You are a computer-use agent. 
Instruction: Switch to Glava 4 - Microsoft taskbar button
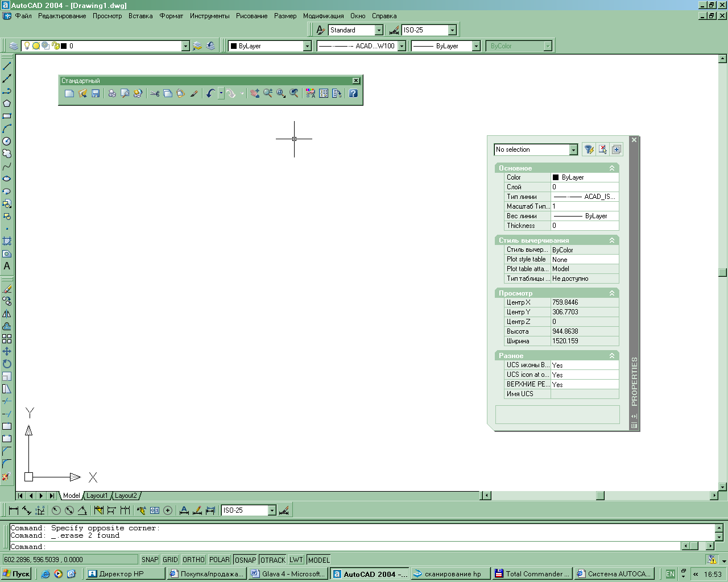pyautogui.click(x=288, y=574)
